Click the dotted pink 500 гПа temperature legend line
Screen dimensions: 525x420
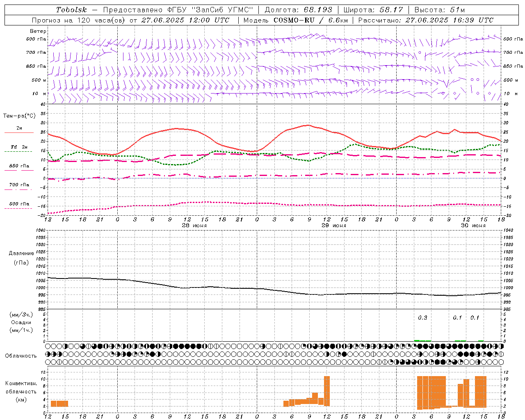tap(18, 209)
